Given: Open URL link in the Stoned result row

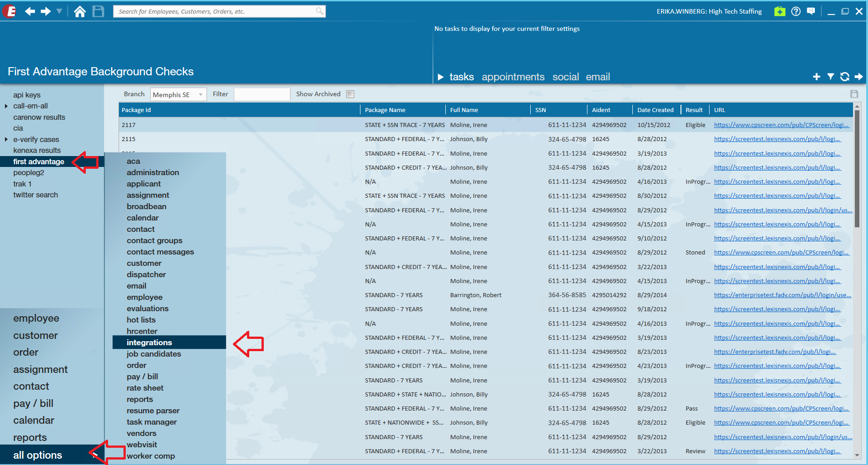Looking at the screenshot, I should point(781,252).
